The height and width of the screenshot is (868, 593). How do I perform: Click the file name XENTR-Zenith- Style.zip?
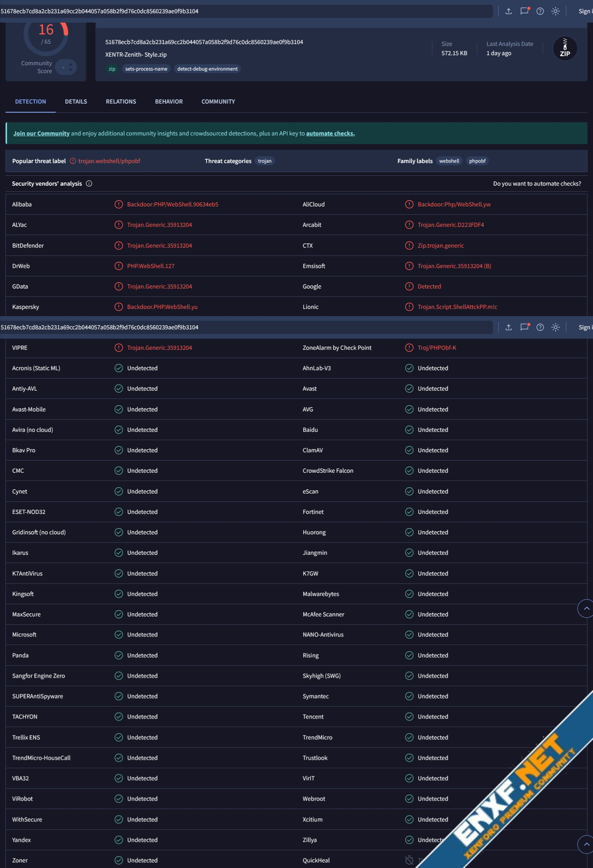pos(136,54)
